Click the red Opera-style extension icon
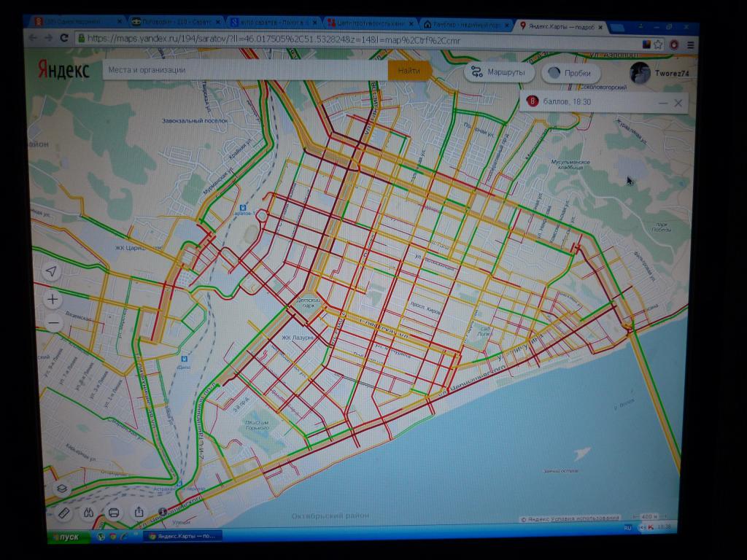The image size is (747, 560). [674, 44]
